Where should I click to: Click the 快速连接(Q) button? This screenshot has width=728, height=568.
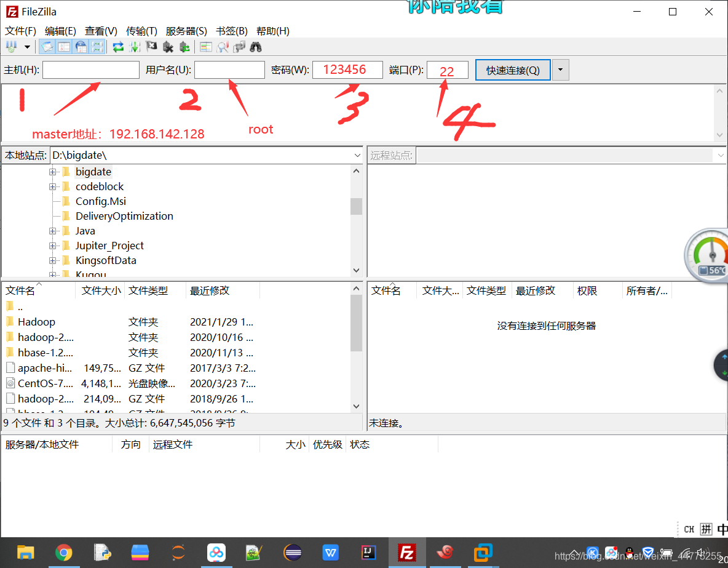click(x=513, y=70)
